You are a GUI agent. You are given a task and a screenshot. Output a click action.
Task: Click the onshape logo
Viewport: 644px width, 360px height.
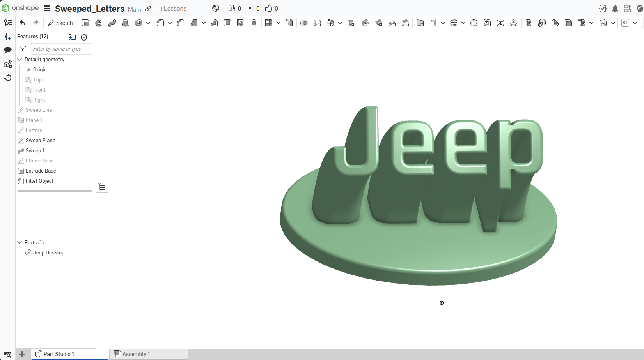(x=20, y=8)
